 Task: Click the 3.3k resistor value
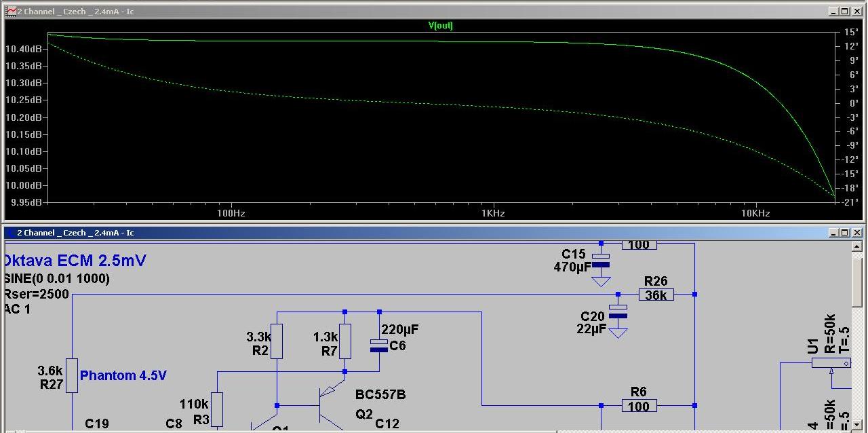click(258, 336)
